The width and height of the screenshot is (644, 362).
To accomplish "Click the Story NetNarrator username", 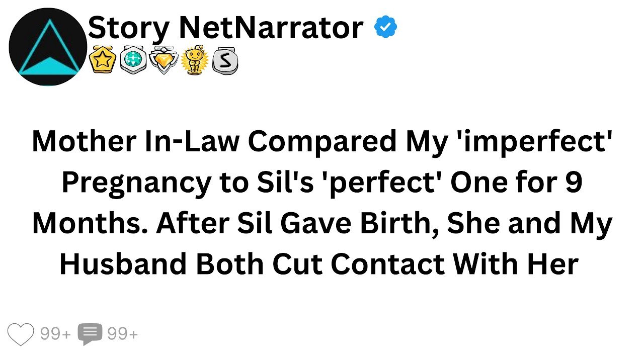I will click(225, 28).
